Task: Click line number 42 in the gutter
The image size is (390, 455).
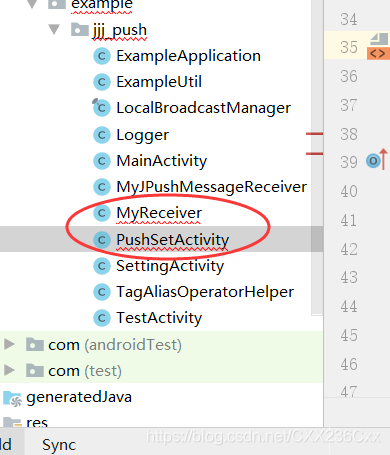Action: 349,249
